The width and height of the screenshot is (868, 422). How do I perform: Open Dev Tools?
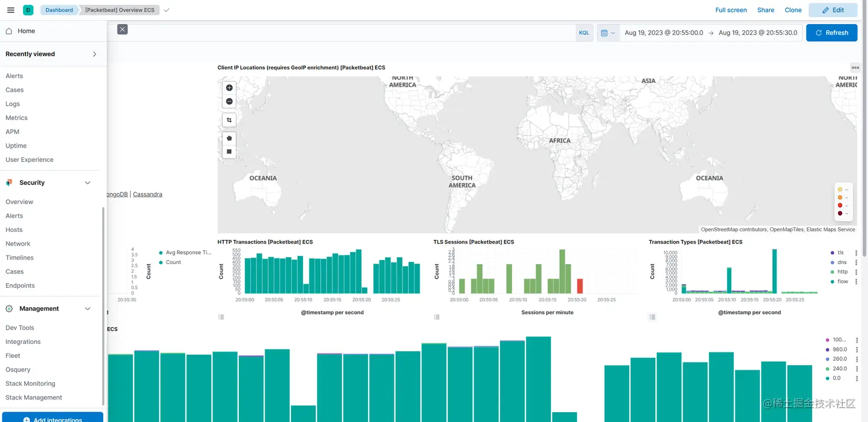click(x=20, y=328)
